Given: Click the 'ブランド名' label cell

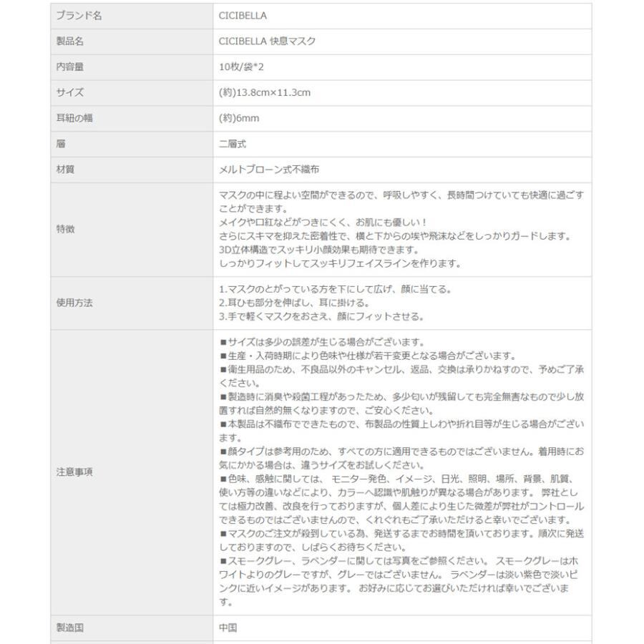Looking at the screenshot, I should pos(132,16).
